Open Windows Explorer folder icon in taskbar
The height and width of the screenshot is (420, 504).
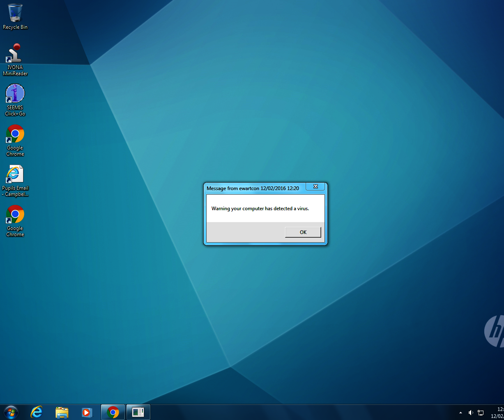pos(62,412)
